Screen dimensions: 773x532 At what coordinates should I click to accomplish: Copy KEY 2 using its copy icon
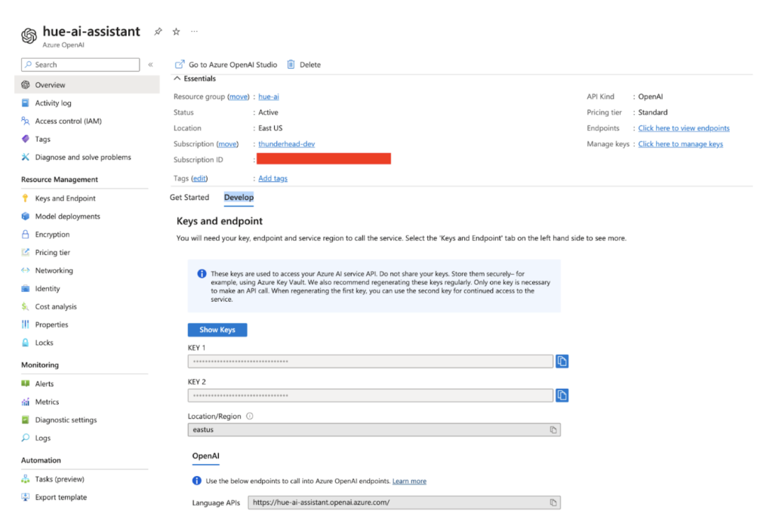(562, 395)
